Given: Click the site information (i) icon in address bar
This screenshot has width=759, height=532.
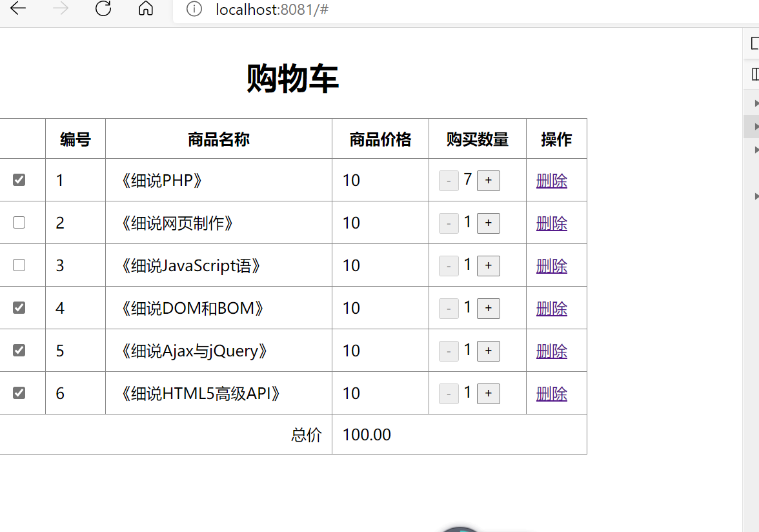Looking at the screenshot, I should 194,10.
